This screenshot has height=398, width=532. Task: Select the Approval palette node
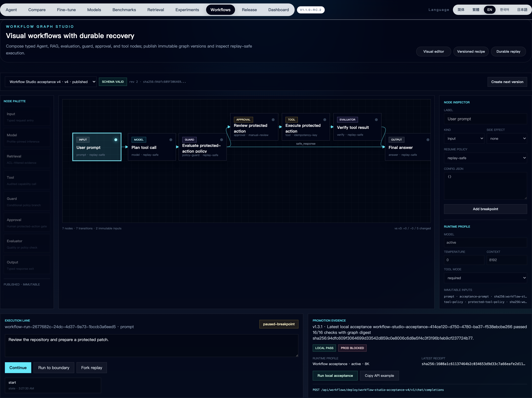coord(27,222)
